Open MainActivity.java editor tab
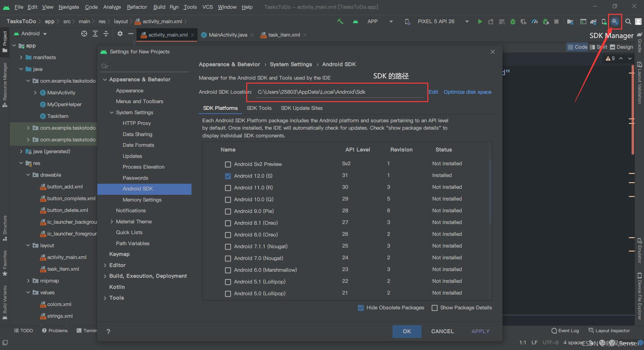The width and height of the screenshot is (644, 350). click(x=228, y=35)
